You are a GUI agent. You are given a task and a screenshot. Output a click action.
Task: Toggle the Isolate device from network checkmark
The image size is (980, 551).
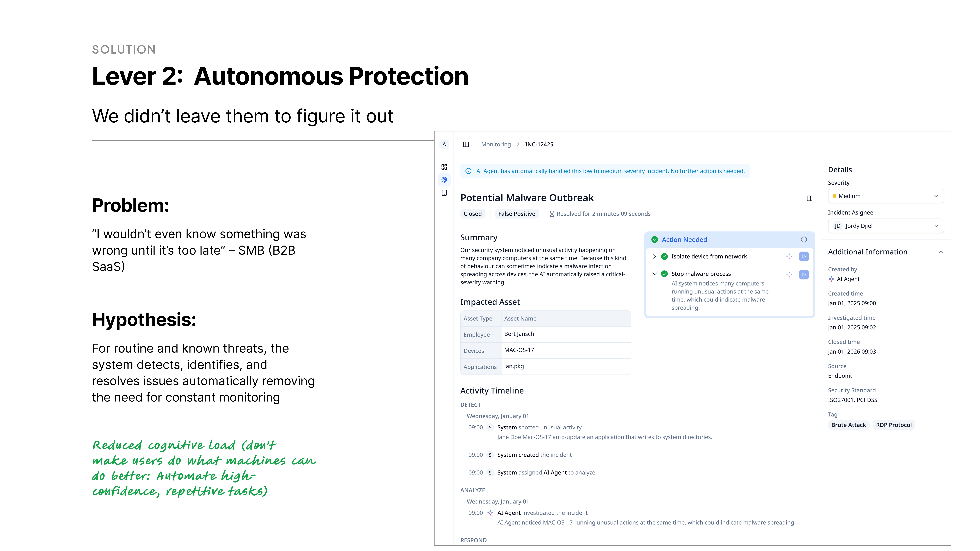664,257
